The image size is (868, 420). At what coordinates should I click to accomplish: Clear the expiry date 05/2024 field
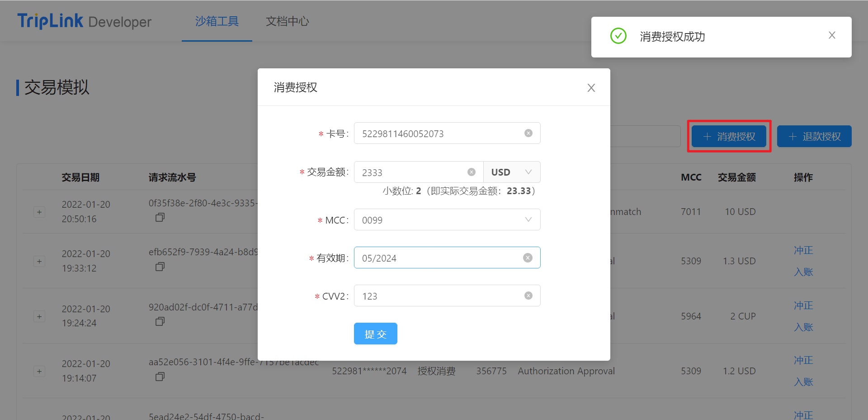click(x=528, y=258)
